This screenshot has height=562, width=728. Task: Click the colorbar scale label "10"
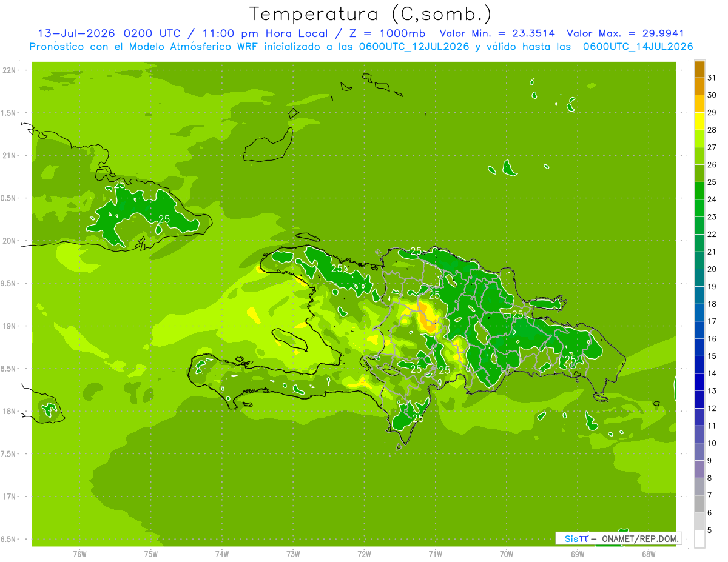tap(712, 443)
